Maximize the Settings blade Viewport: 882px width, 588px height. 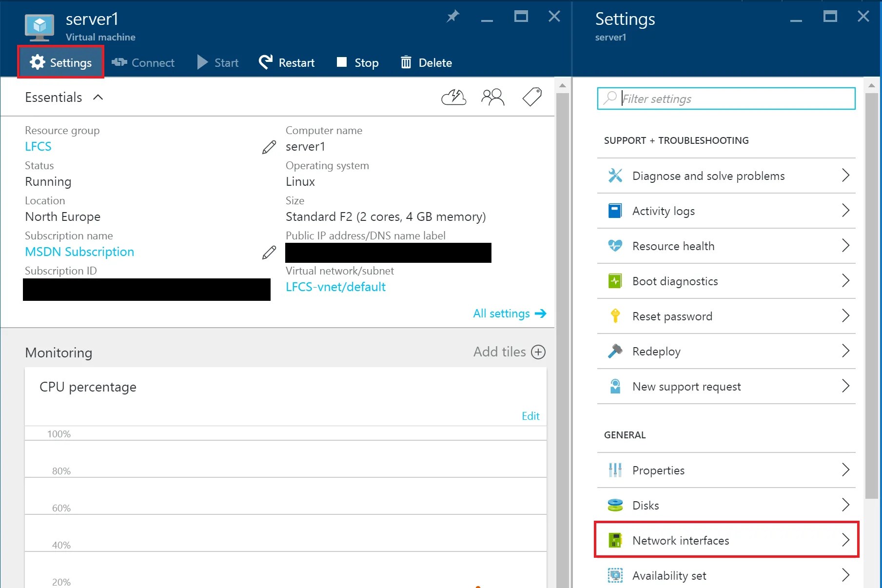[x=830, y=17]
